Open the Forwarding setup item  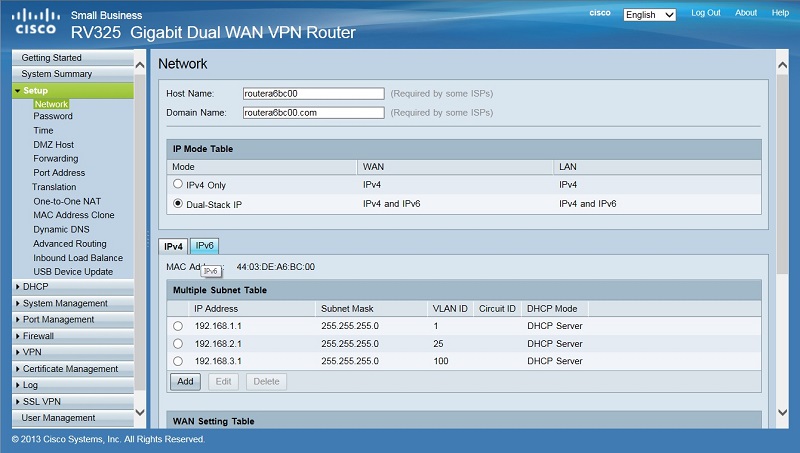coord(56,159)
